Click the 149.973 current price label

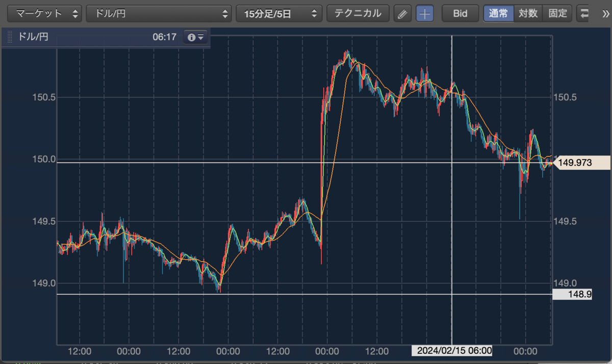[x=582, y=163]
